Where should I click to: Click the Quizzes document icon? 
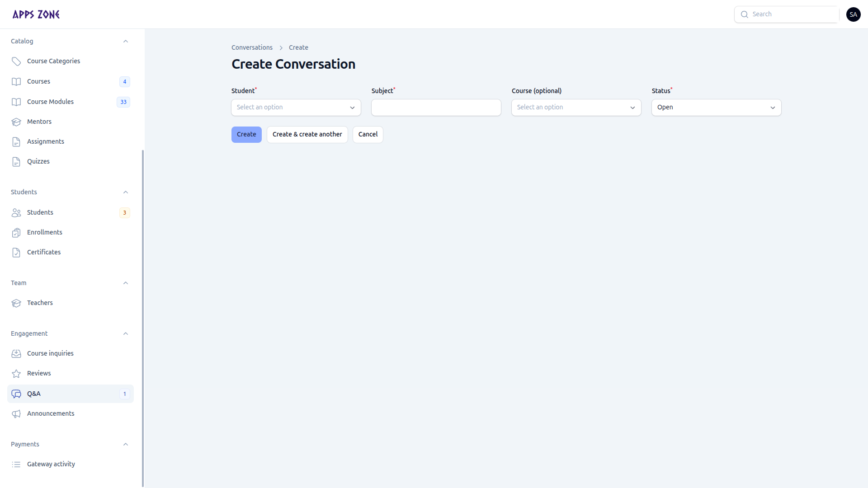pos(16,162)
